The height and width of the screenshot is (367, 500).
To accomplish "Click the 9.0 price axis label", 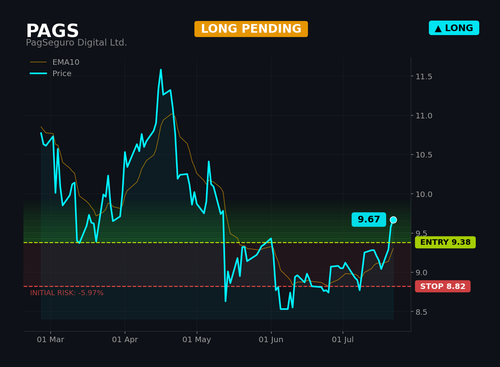I will coord(421,273).
